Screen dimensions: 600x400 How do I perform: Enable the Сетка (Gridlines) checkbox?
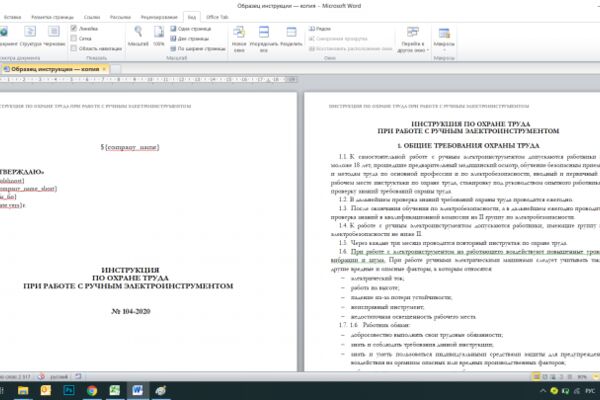click(74, 38)
